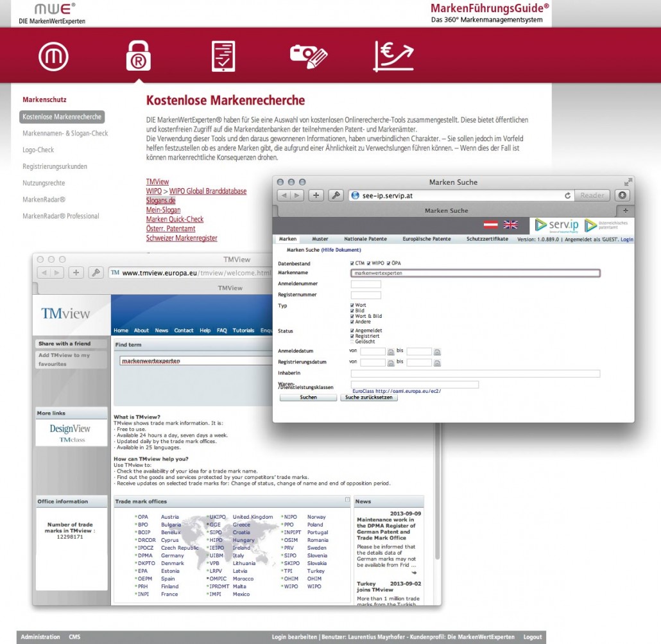Select the padlock trademark protection icon
The width and height of the screenshot is (661, 644).
click(138, 56)
